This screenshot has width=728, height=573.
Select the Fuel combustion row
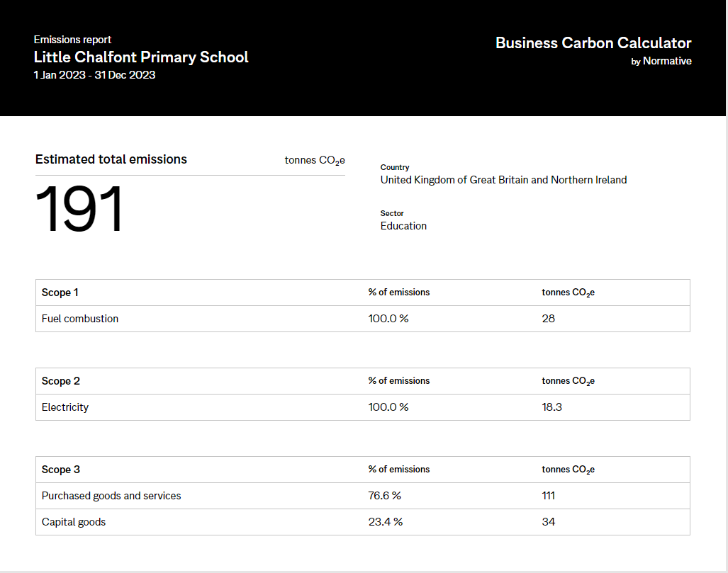(80, 319)
